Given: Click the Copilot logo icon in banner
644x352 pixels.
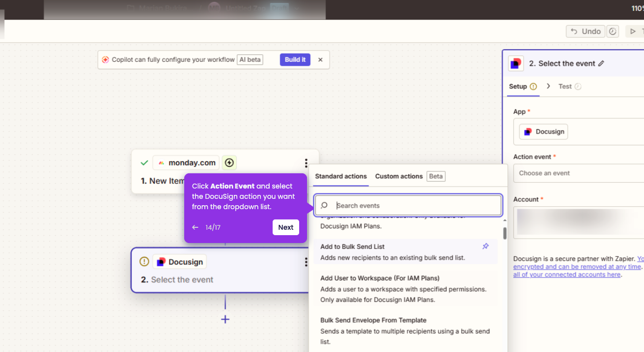Looking at the screenshot, I should [105, 60].
